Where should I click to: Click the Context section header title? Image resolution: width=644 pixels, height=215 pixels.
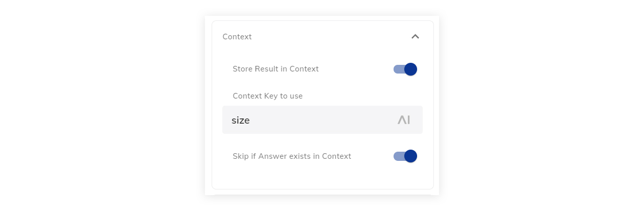tap(237, 37)
